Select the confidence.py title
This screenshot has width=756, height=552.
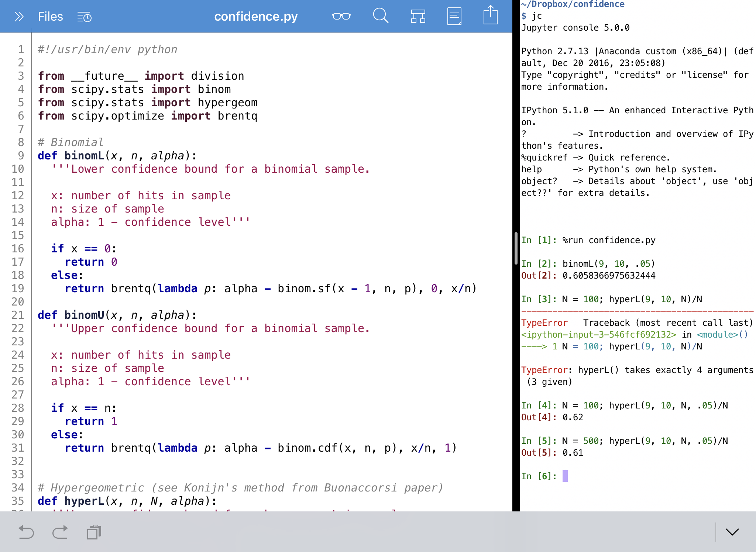(256, 17)
